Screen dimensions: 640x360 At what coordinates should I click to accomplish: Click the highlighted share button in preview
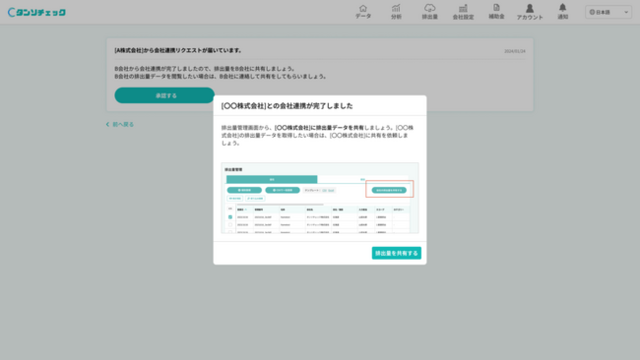[389, 190]
